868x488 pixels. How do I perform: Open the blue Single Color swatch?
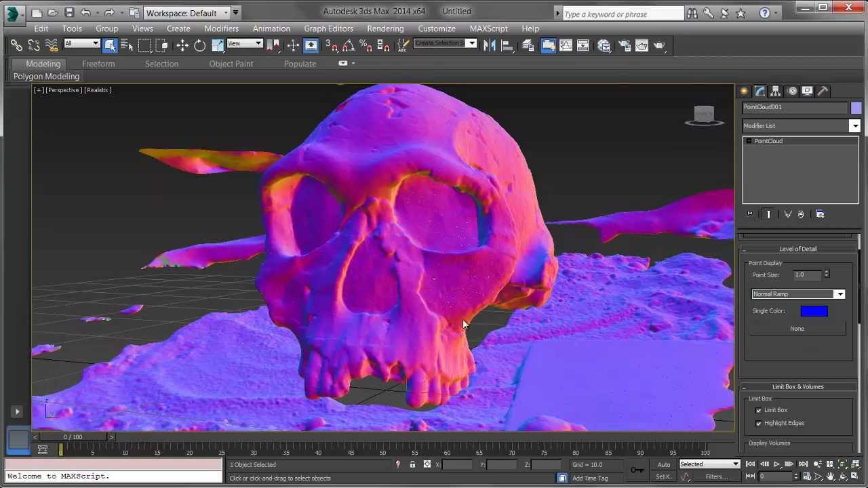(814, 311)
